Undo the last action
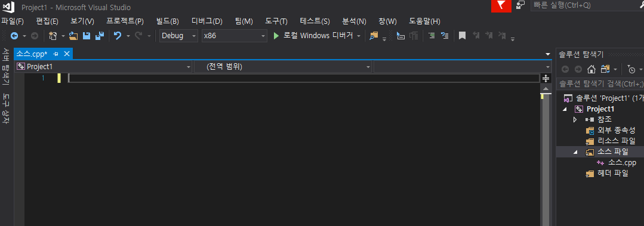 pos(118,36)
